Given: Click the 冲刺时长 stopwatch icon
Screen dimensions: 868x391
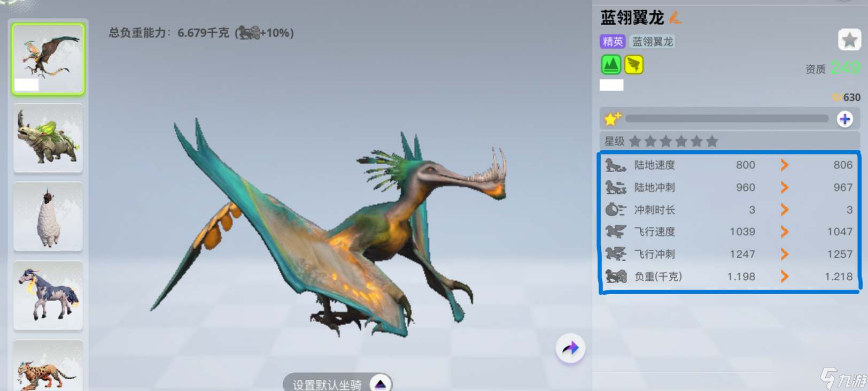Looking at the screenshot, I should coord(615,210).
